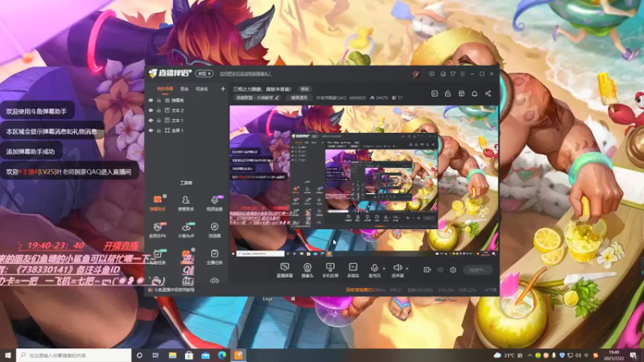Click the 连接中 start streaming button
The height and width of the screenshot is (362, 644).
(x=477, y=270)
